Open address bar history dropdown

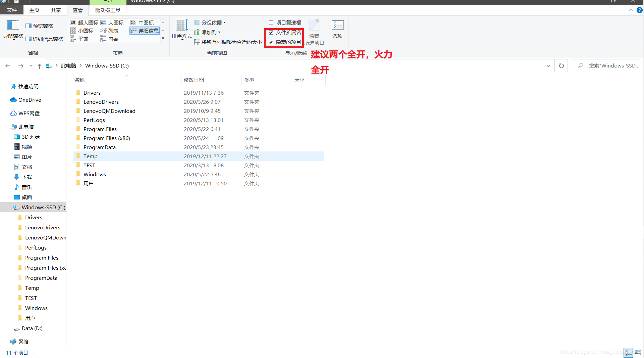pos(548,66)
